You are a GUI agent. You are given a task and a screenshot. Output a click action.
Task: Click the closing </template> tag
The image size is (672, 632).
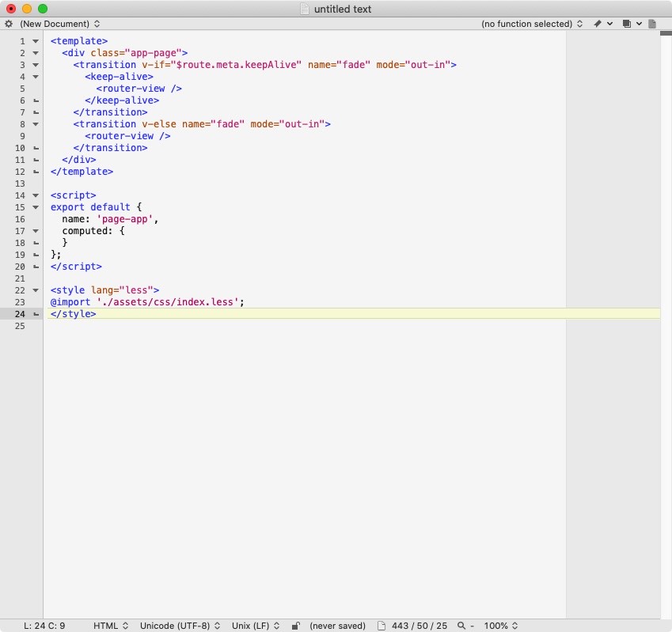pos(82,172)
